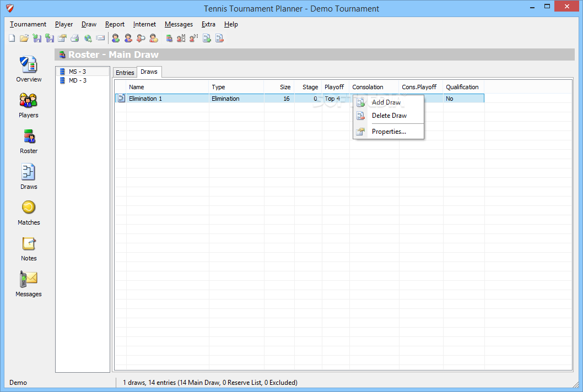Screen dimensions: 583x392
Task: Open the Notes section in sidebar
Action: pos(29,248)
